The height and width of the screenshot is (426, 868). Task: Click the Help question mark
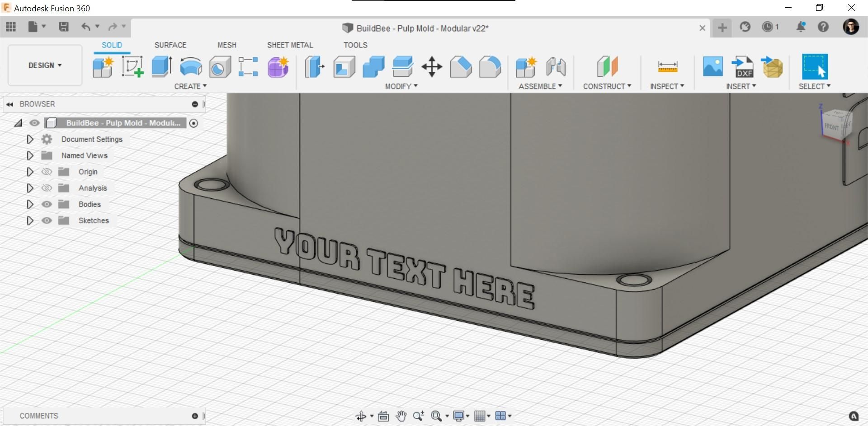(823, 27)
